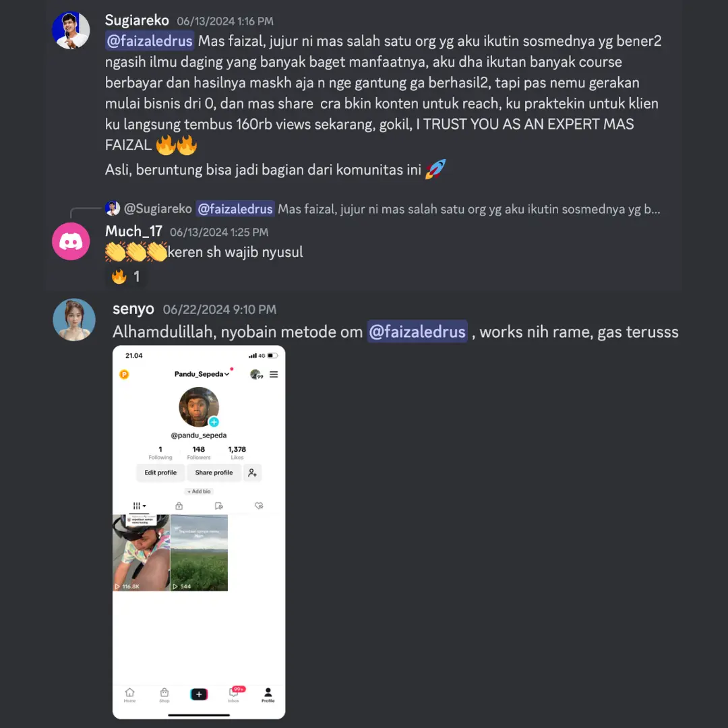Open the TikTok Shop bag icon
728x728 pixels.
click(164, 694)
